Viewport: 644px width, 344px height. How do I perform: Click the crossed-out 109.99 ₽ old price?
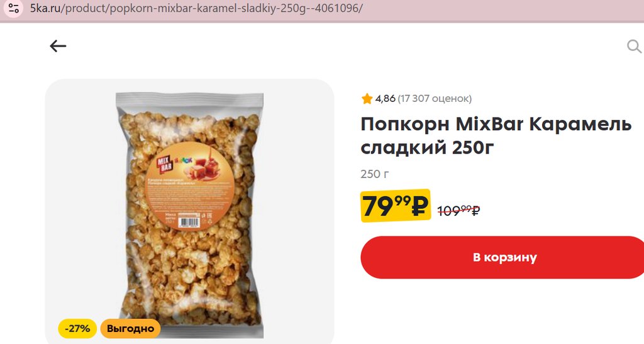coord(458,211)
